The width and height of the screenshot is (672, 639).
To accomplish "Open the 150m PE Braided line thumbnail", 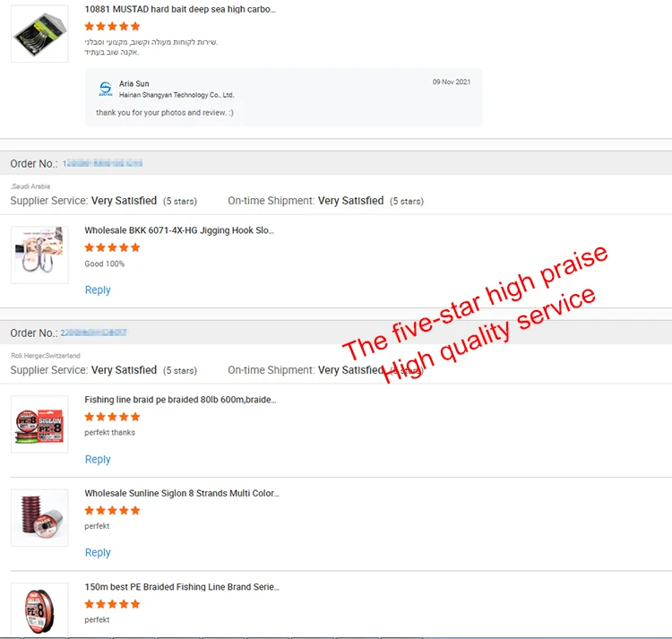I will tap(39, 610).
